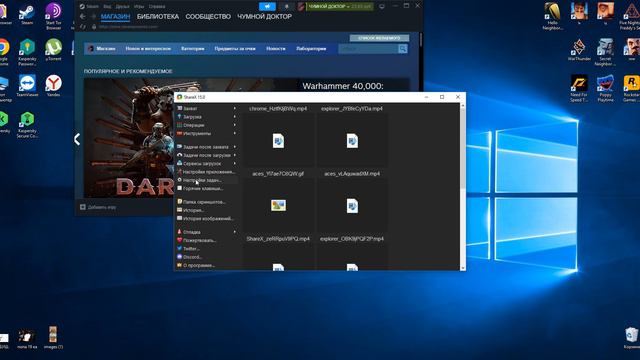Click the TeamViewer desktop icon
The image size is (640, 360).
(27, 85)
